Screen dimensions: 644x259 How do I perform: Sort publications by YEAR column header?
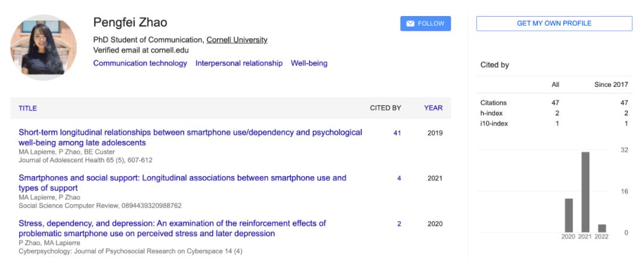(433, 108)
